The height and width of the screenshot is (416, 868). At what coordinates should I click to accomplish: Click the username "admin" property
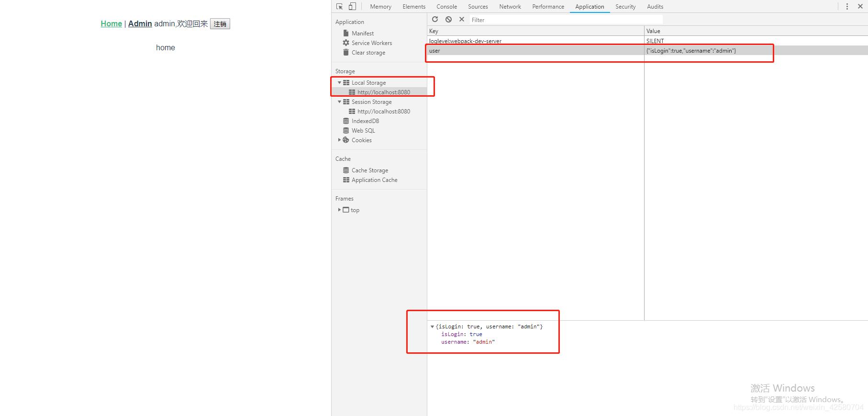tap(468, 342)
